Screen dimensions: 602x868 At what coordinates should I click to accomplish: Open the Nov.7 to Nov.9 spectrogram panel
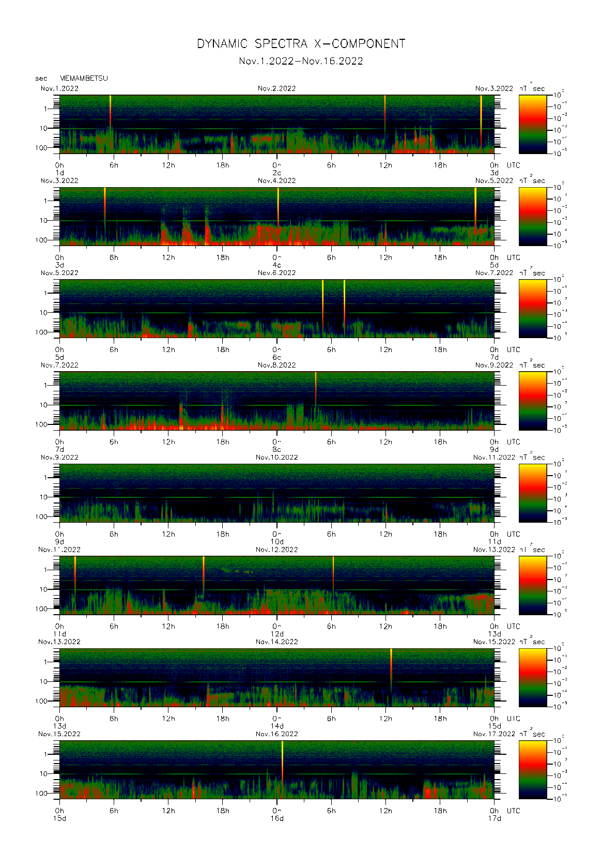(x=277, y=401)
